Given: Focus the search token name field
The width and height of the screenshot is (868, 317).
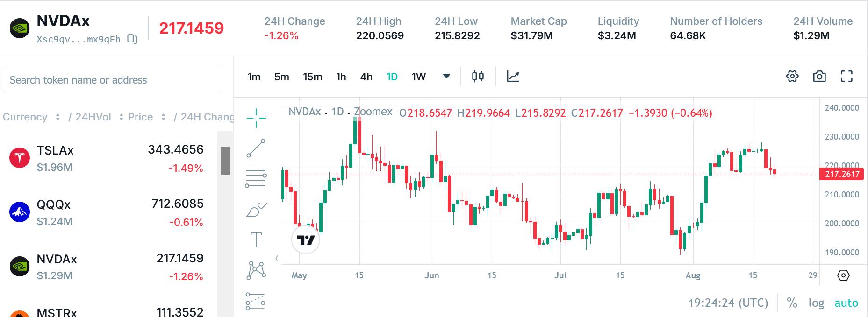Looking at the screenshot, I should pyautogui.click(x=113, y=80).
